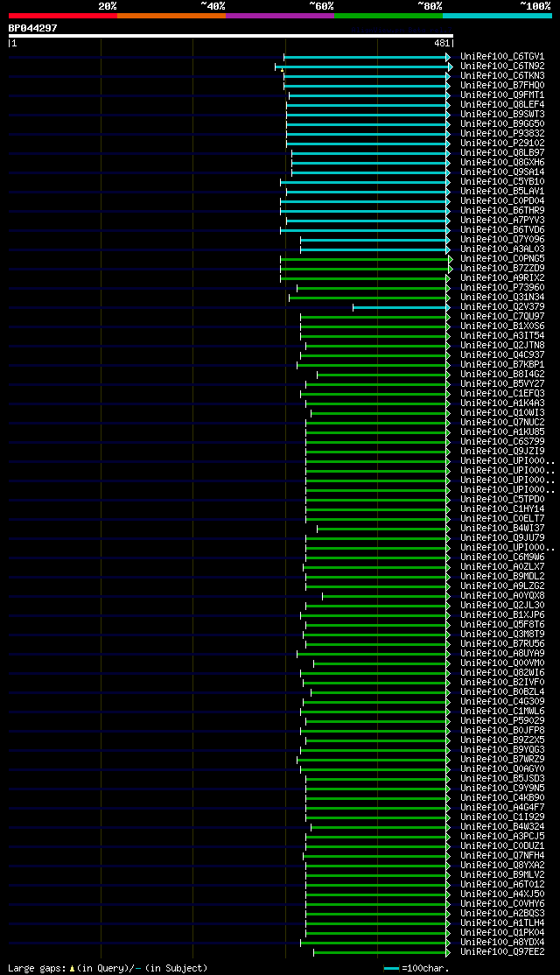Select the UniRef100_A3IT54 label
The image size is (560, 975).
coord(502,336)
